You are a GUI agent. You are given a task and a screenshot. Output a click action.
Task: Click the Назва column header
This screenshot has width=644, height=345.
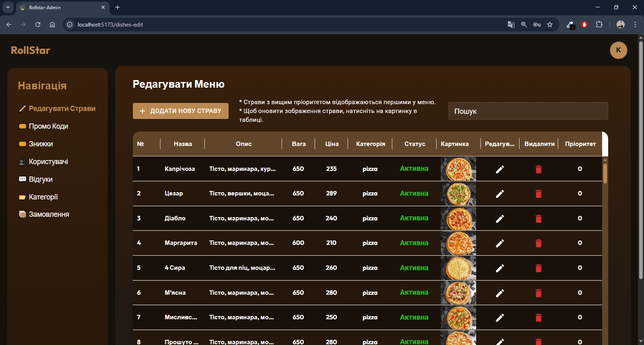tap(183, 144)
